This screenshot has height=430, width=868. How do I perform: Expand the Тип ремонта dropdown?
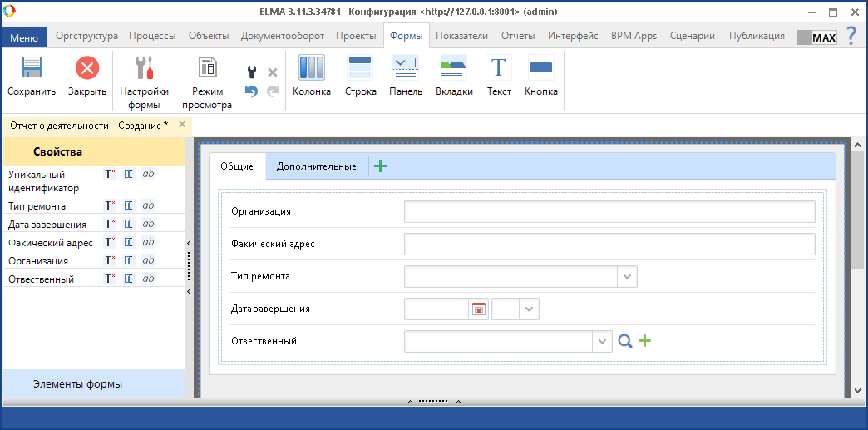pos(627,277)
